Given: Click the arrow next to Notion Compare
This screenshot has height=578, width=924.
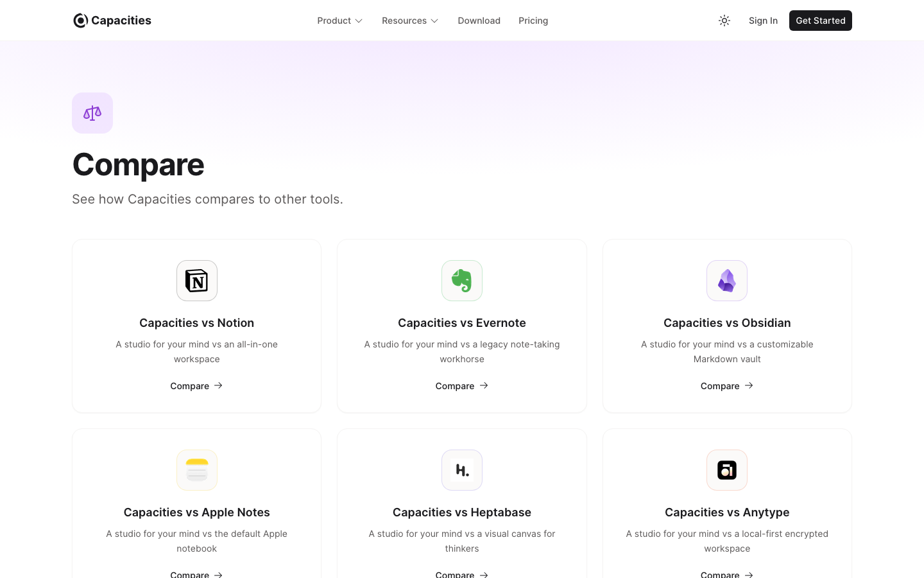Looking at the screenshot, I should 218,385.
